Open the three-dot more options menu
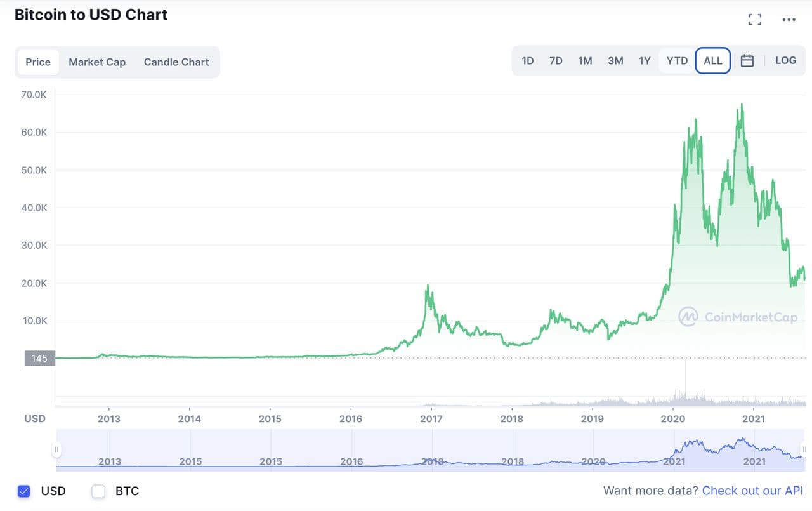Screen dimensions: 812x511 click(789, 20)
